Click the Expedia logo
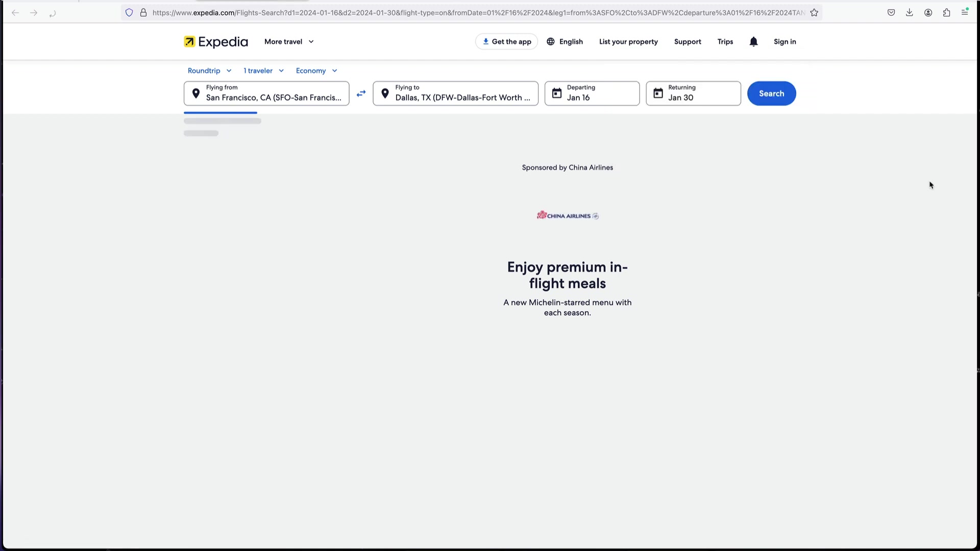980x551 pixels. pos(216,42)
